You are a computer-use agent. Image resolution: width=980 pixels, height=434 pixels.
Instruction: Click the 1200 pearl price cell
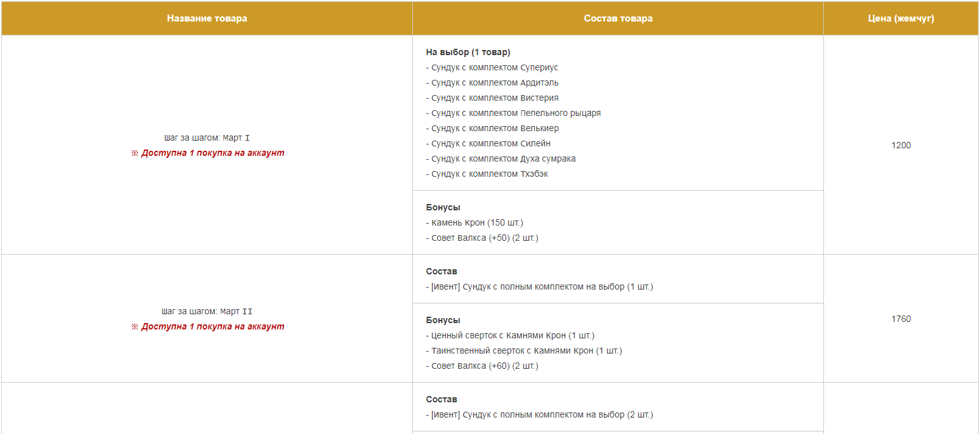(901, 145)
